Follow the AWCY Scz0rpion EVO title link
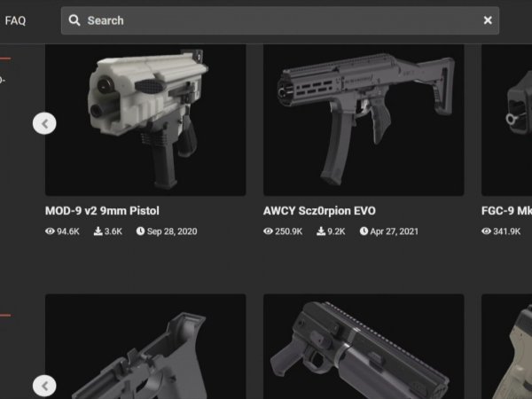The width and height of the screenshot is (532, 399). [319, 211]
